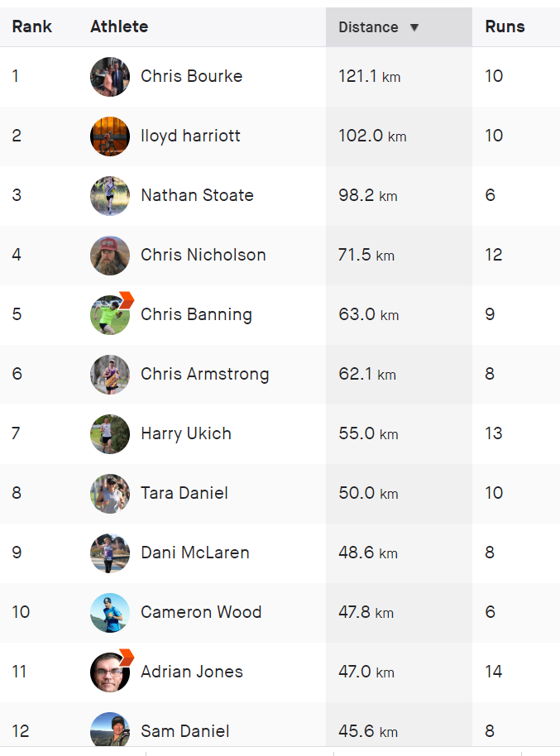Open Adrian Jones's profile name
The width and height of the screenshot is (560, 756).
tap(191, 672)
